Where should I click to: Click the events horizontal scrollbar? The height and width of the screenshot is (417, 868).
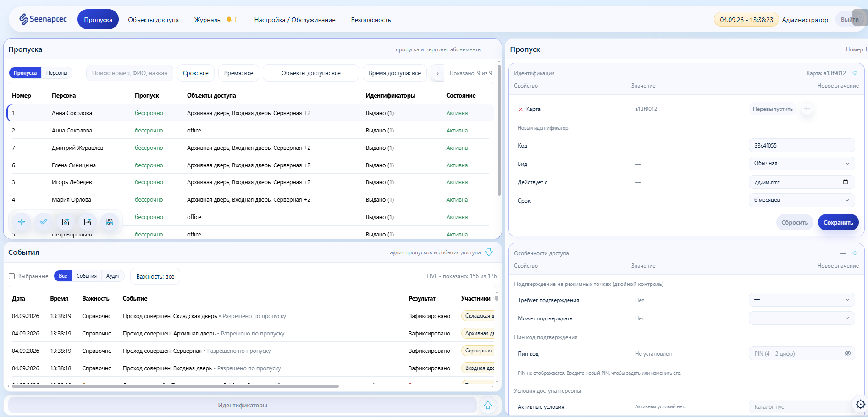tap(175, 386)
